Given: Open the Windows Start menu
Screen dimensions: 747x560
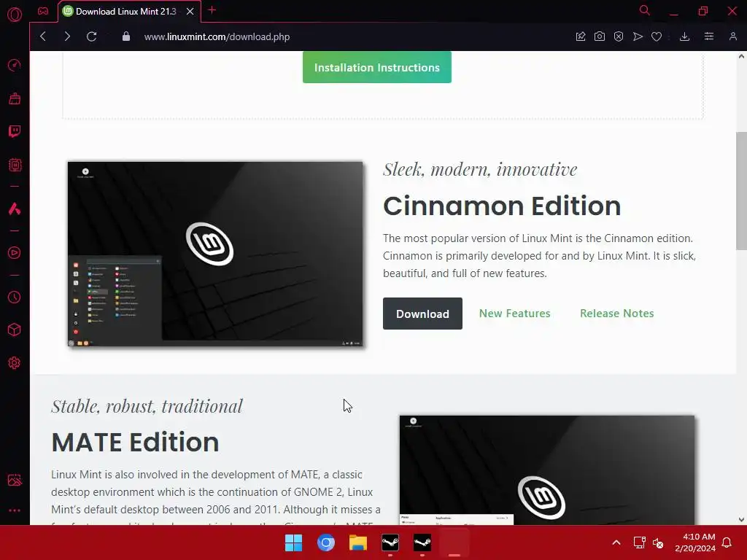Looking at the screenshot, I should coord(293,542).
